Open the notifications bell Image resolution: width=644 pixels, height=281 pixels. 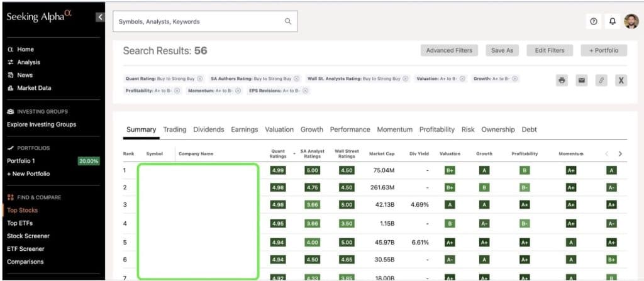tap(613, 22)
